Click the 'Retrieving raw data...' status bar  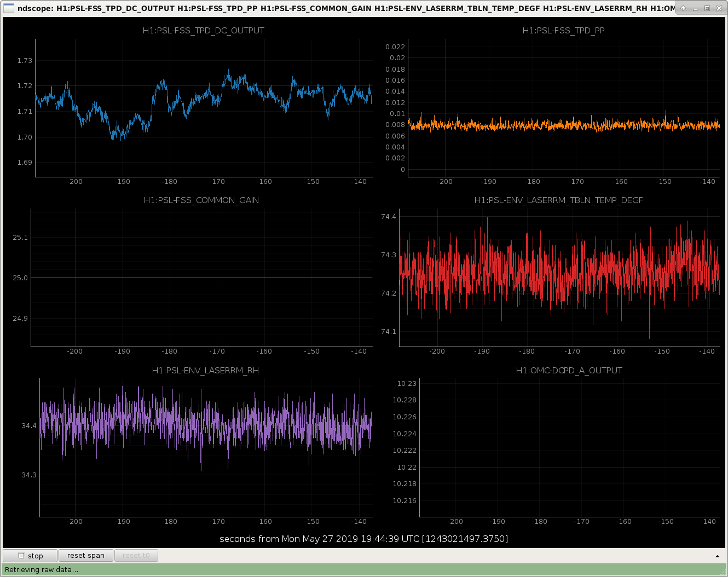364,570
